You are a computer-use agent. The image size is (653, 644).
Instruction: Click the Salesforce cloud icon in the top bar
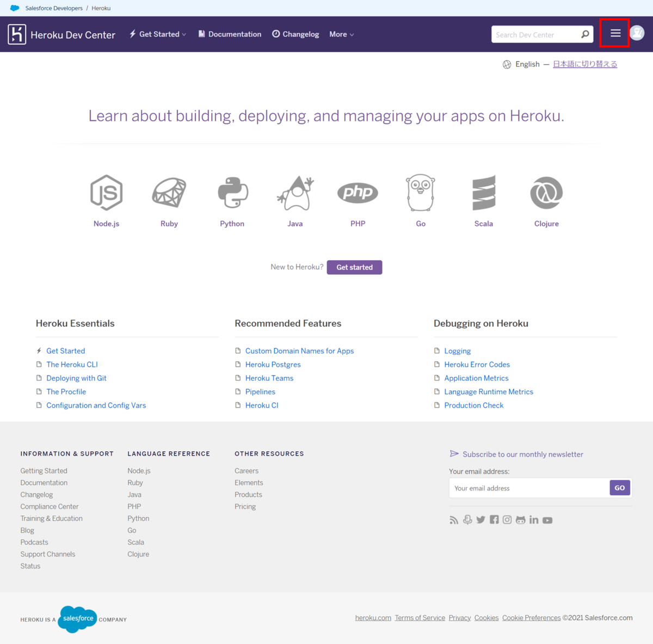[x=15, y=8]
